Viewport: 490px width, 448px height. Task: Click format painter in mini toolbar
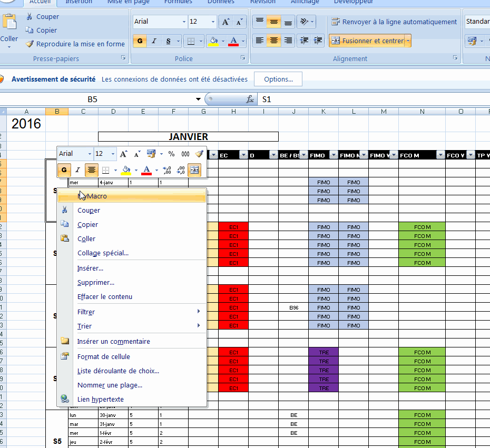point(199,154)
